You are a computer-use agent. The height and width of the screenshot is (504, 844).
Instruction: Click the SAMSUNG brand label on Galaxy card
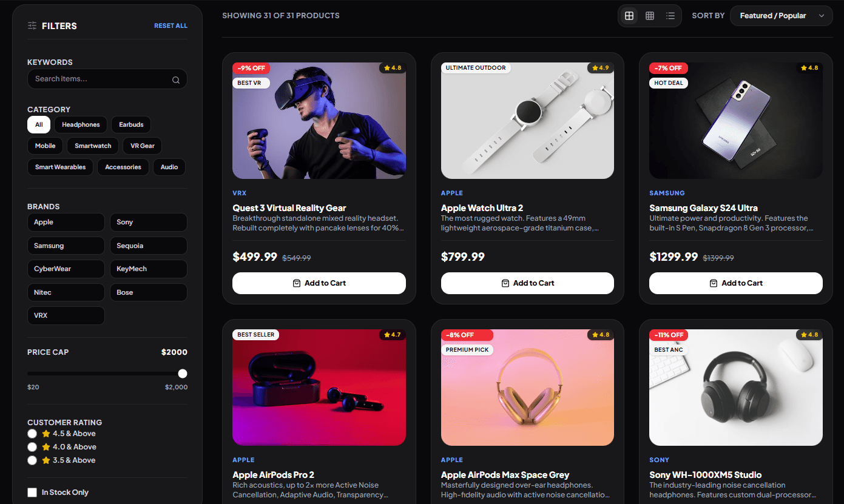(667, 193)
